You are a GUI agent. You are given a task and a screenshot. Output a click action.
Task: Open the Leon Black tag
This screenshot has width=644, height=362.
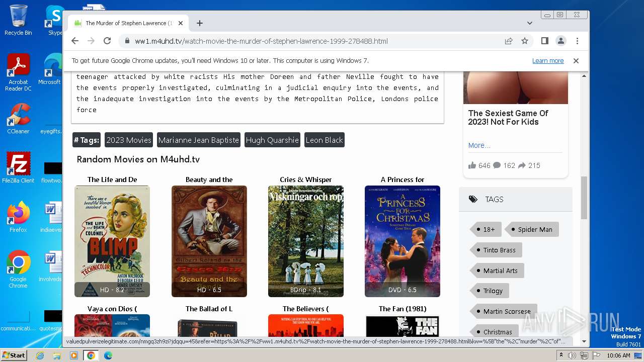click(324, 140)
